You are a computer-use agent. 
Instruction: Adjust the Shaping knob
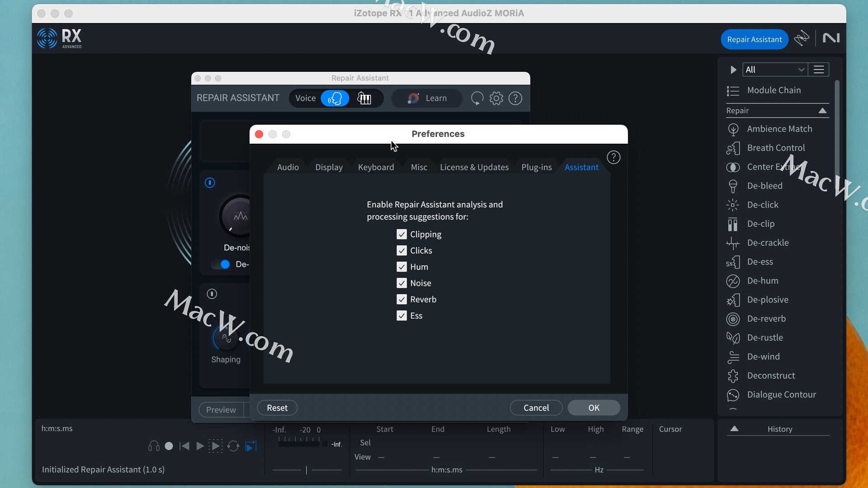226,338
